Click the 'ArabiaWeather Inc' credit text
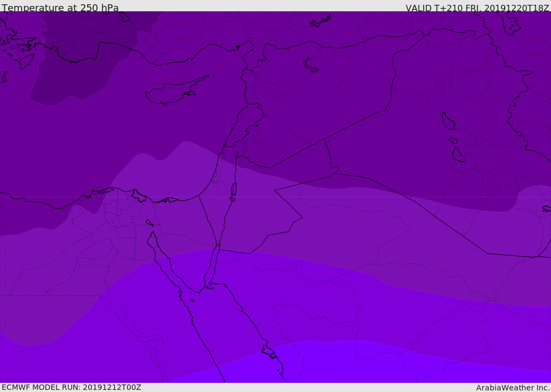The width and height of the screenshot is (551, 392). click(513, 388)
